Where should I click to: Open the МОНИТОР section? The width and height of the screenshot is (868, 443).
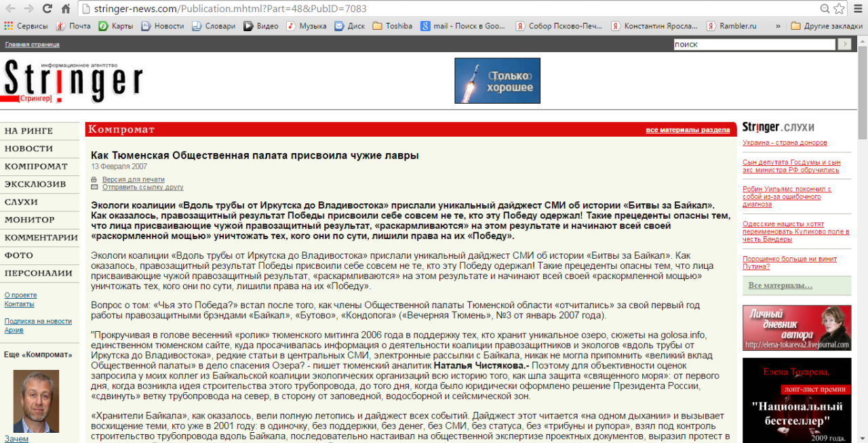click(30, 219)
